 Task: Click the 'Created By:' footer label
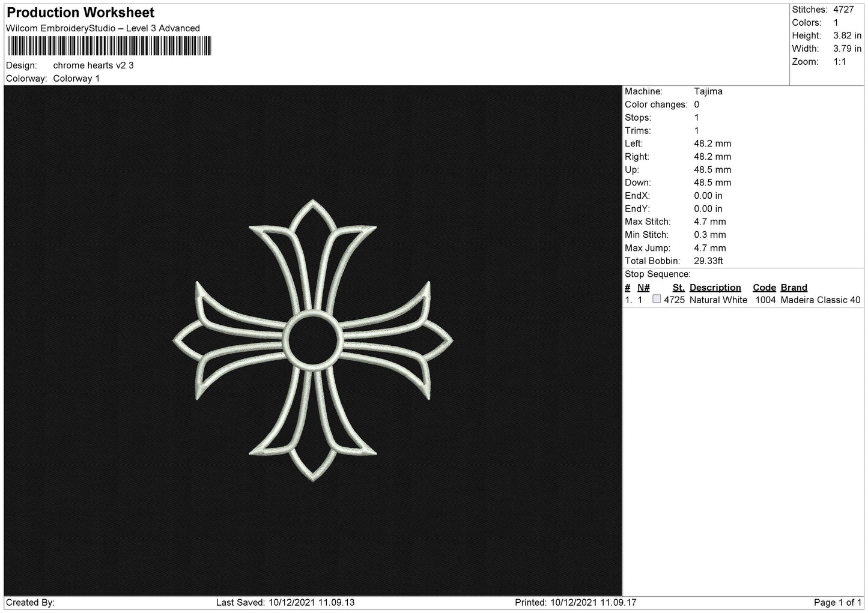[30, 603]
